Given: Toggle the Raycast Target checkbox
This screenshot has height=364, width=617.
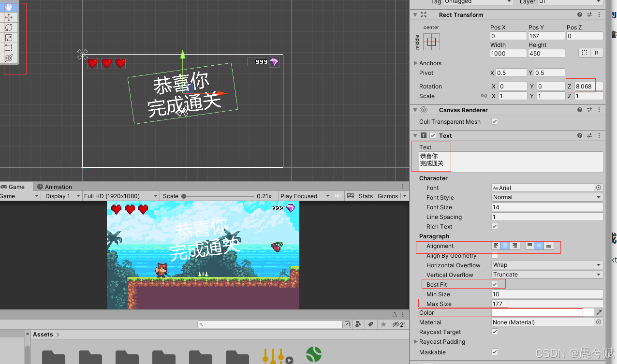Looking at the screenshot, I should point(495,332).
